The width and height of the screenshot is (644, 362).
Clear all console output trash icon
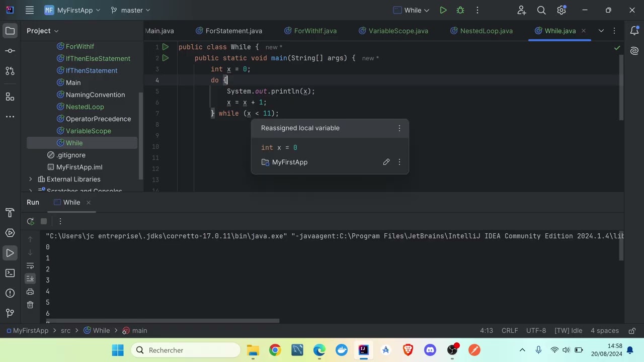30,305
